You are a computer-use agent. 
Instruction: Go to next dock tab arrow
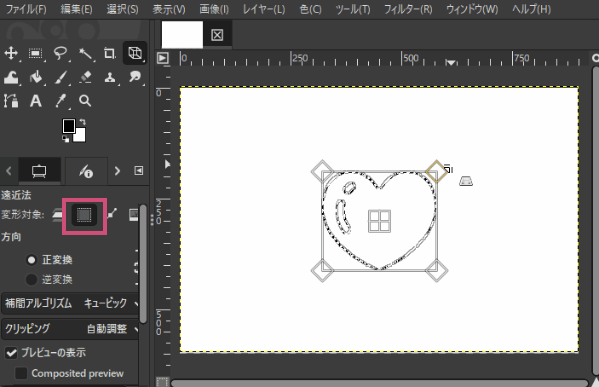click(117, 171)
